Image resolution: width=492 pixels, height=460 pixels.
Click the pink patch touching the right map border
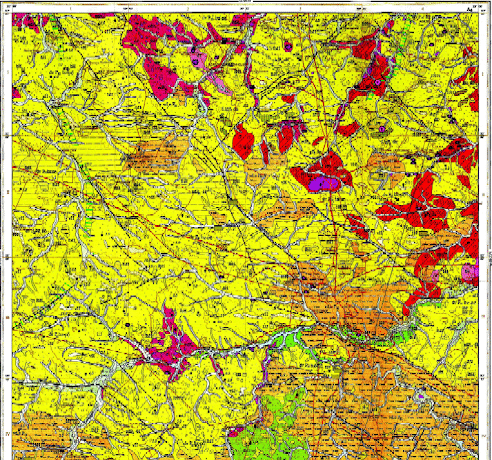tap(471, 271)
